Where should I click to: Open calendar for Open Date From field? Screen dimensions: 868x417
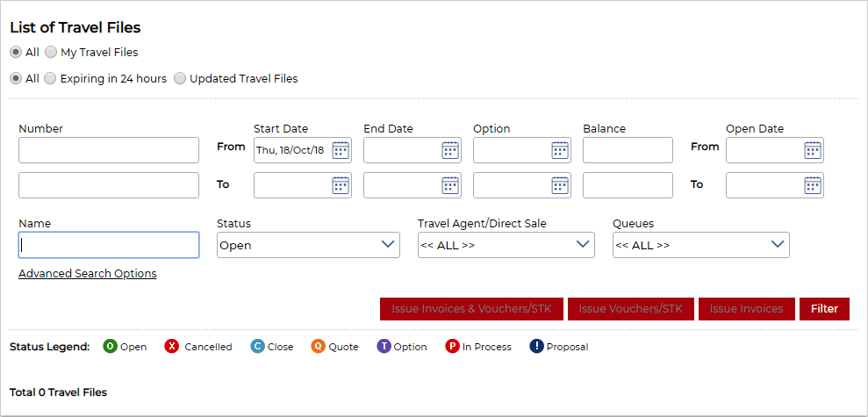coord(813,150)
